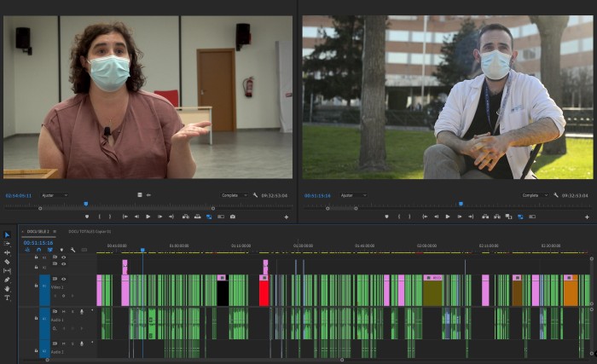Select the Track Select Forward tool
This screenshot has width=597, height=364.
(x=7, y=243)
